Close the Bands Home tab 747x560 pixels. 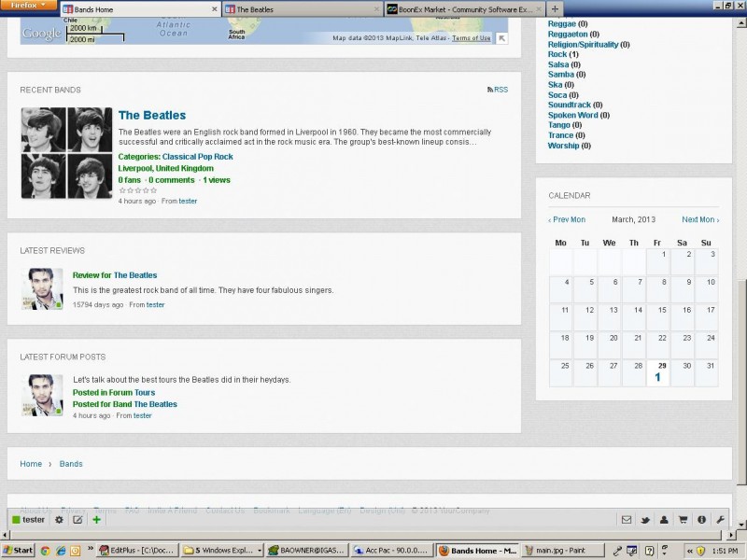pyautogui.click(x=215, y=9)
